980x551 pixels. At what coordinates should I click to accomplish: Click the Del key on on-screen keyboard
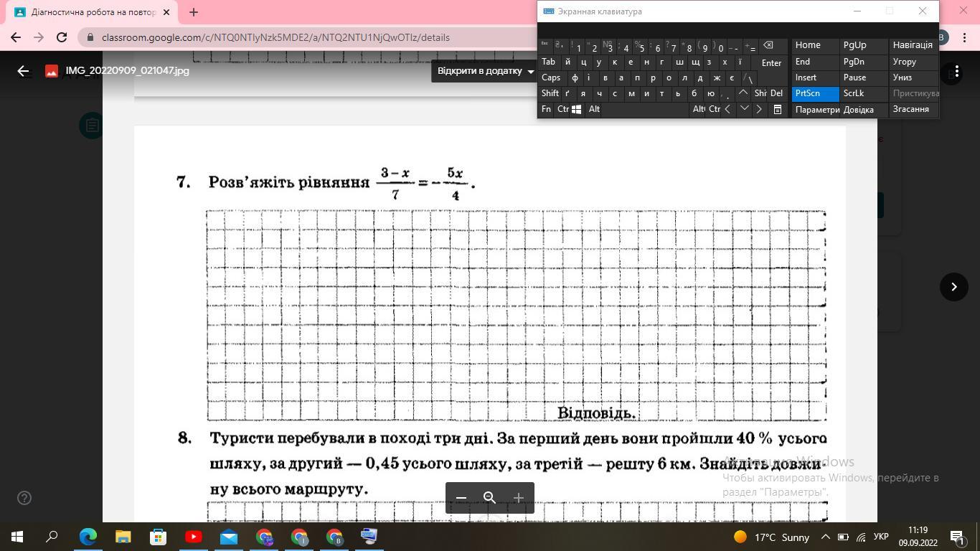click(777, 93)
